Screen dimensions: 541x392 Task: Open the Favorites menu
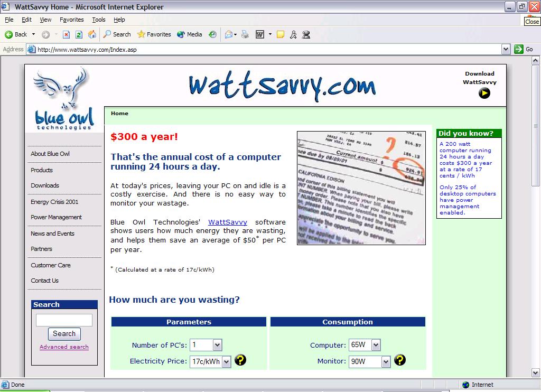pos(71,20)
